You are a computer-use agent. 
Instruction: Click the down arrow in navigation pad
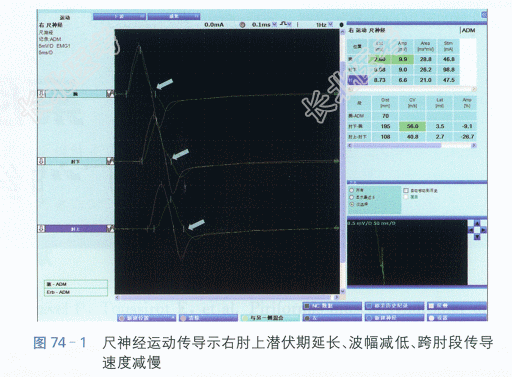click(477, 236)
